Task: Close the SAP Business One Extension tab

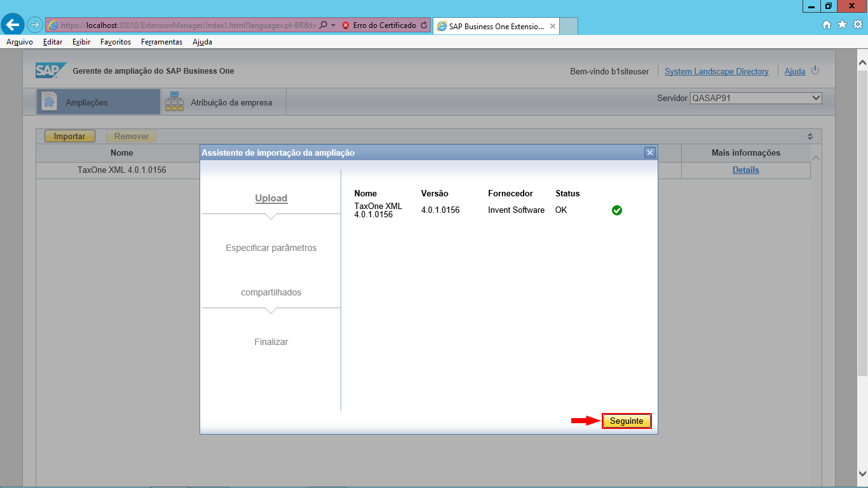Action: pyautogui.click(x=553, y=27)
